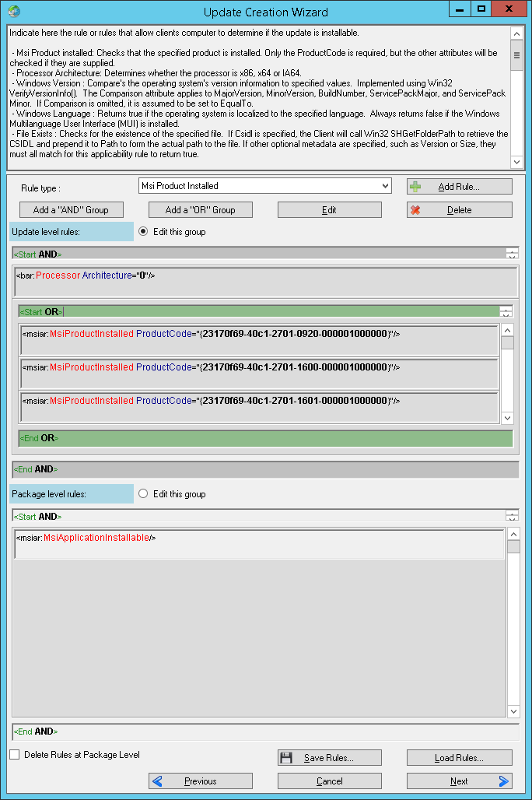
Task: Click the package-level End AND footer
Action: tap(266, 732)
